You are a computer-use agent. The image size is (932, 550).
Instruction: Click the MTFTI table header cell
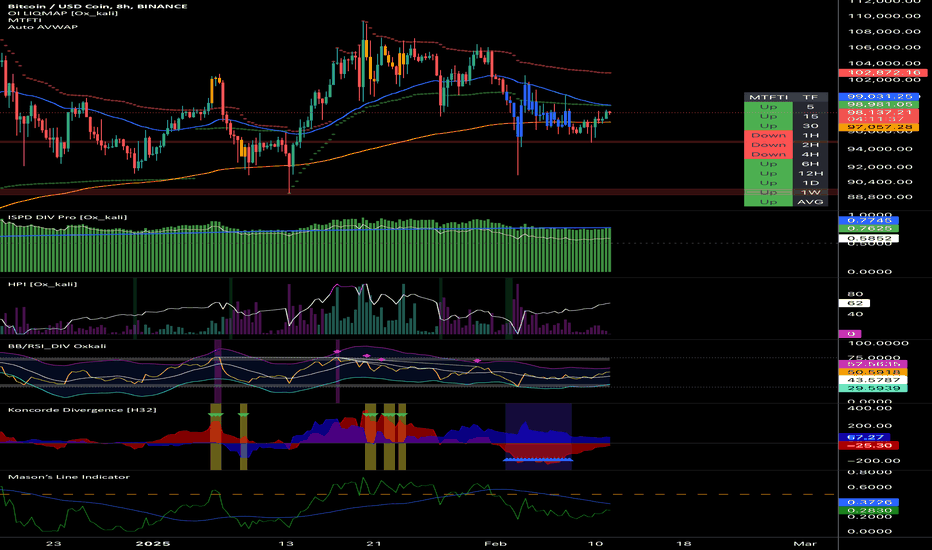(768, 97)
